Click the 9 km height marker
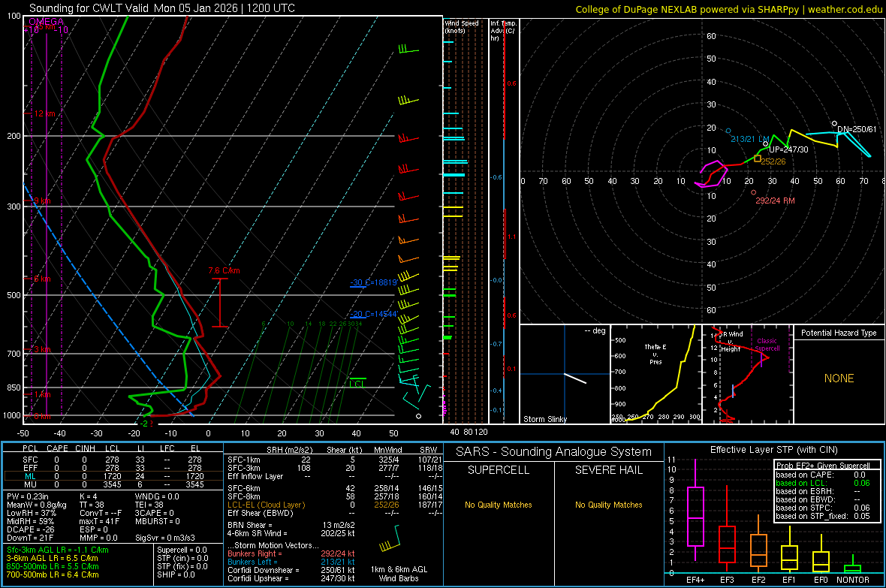 point(42,201)
